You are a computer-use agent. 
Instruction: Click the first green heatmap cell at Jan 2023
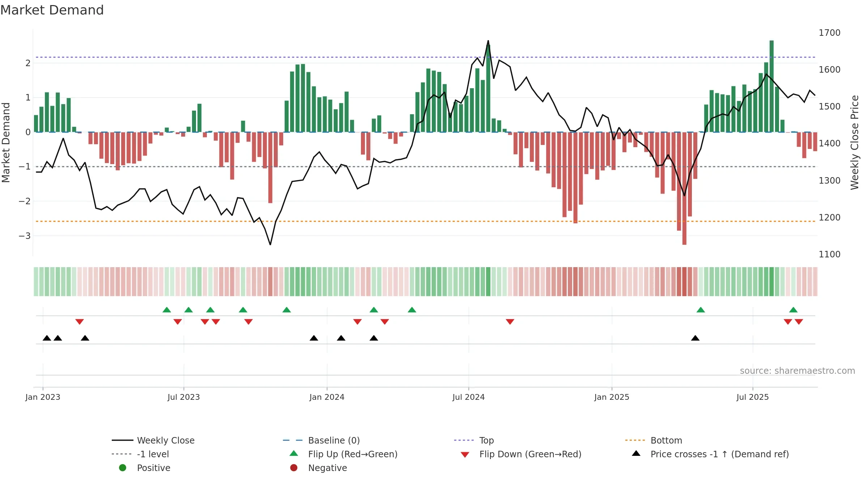pos(36,282)
